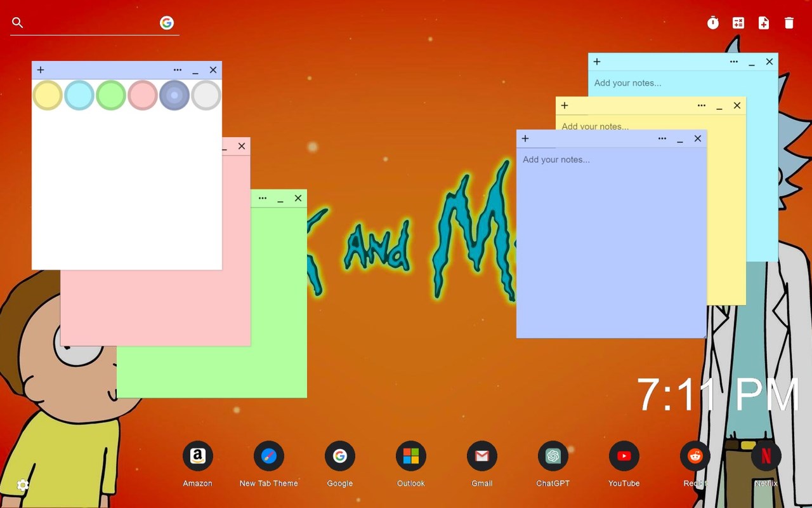The height and width of the screenshot is (508, 812).
Task: Open the right periwinkle note's three-dot menu
Action: pyautogui.click(x=662, y=138)
